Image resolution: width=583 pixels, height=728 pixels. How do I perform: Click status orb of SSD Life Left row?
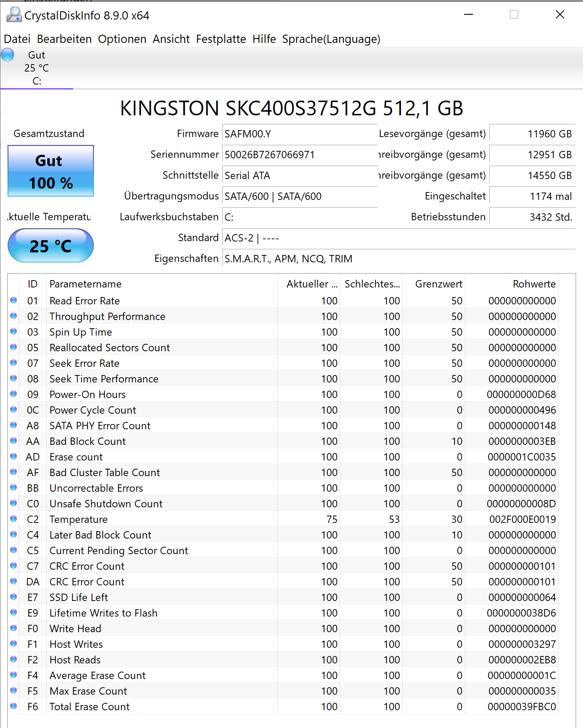13,597
